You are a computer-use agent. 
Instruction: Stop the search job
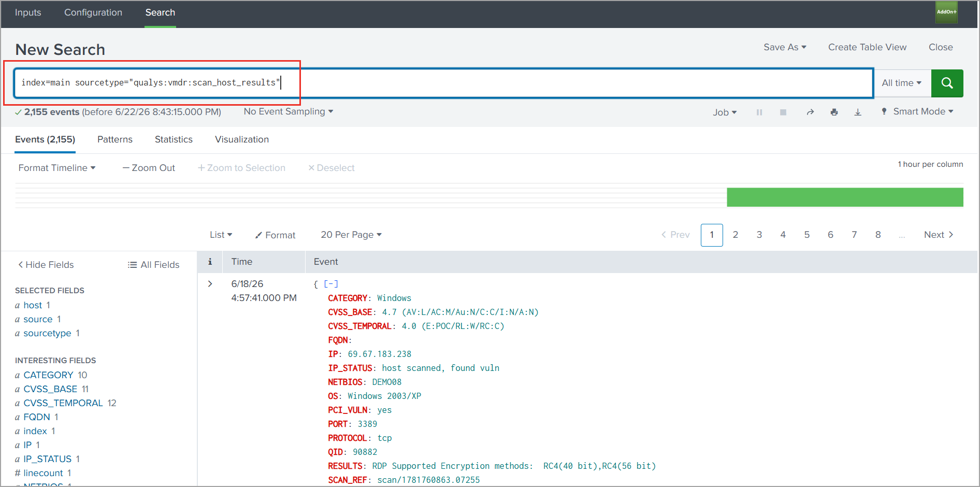click(783, 112)
